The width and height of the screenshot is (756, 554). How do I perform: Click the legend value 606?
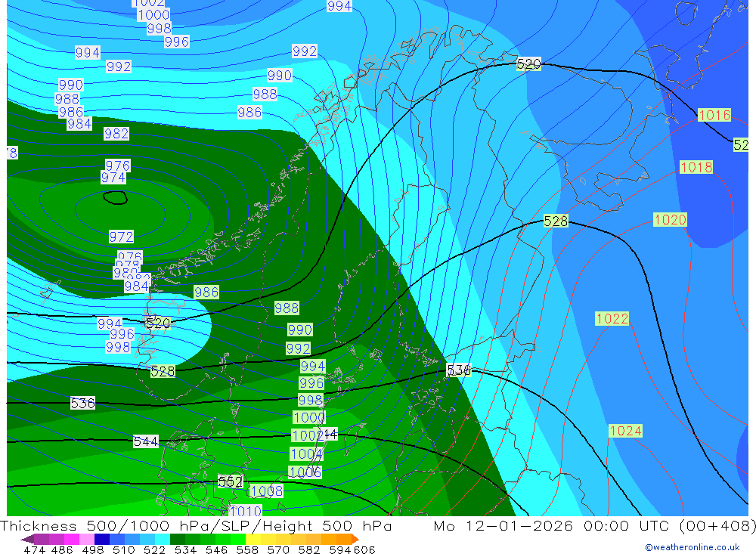click(x=364, y=549)
